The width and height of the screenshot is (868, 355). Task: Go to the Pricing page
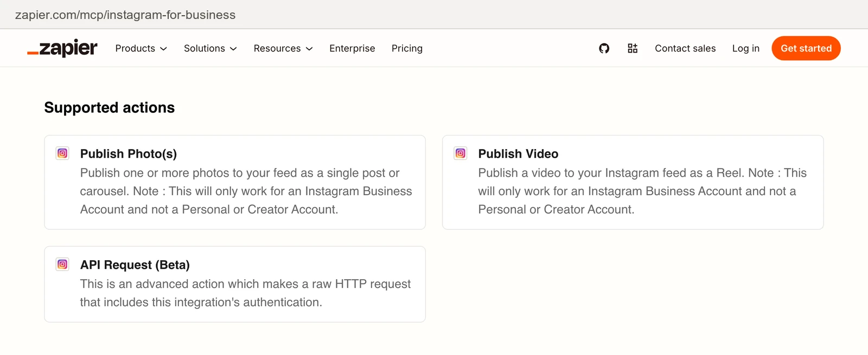tap(407, 48)
